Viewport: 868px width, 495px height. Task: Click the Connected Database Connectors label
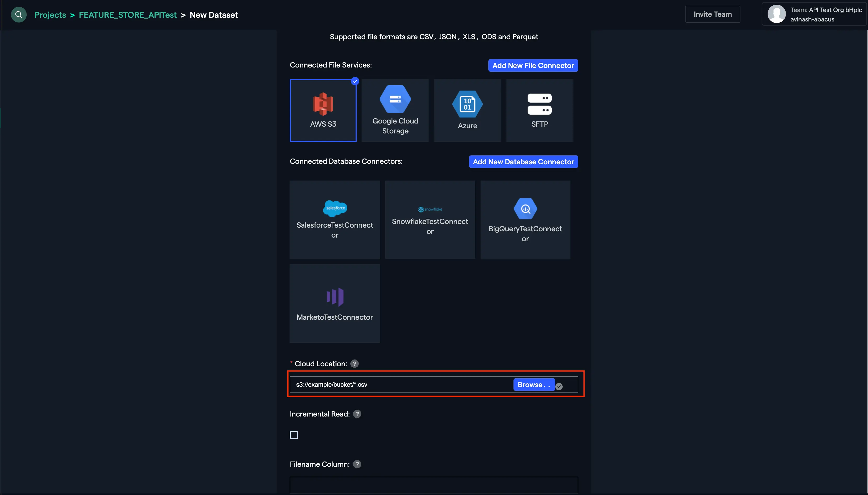tap(346, 161)
